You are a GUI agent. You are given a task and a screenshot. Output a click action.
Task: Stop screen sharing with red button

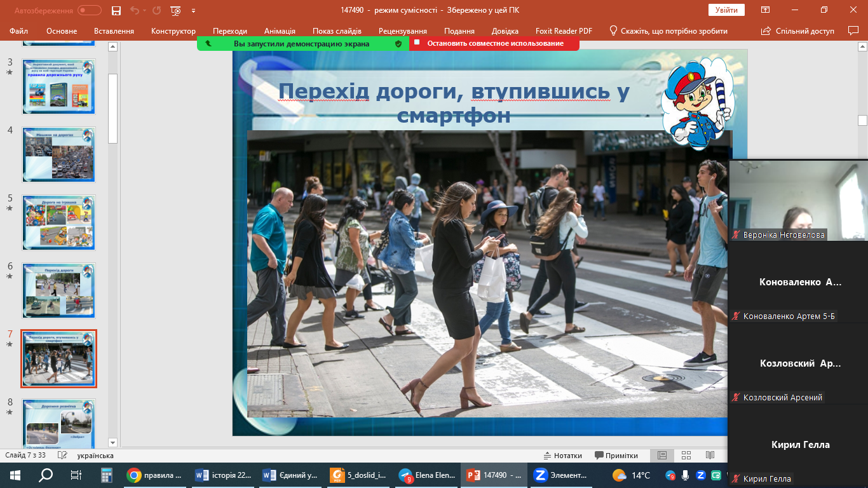tap(494, 43)
